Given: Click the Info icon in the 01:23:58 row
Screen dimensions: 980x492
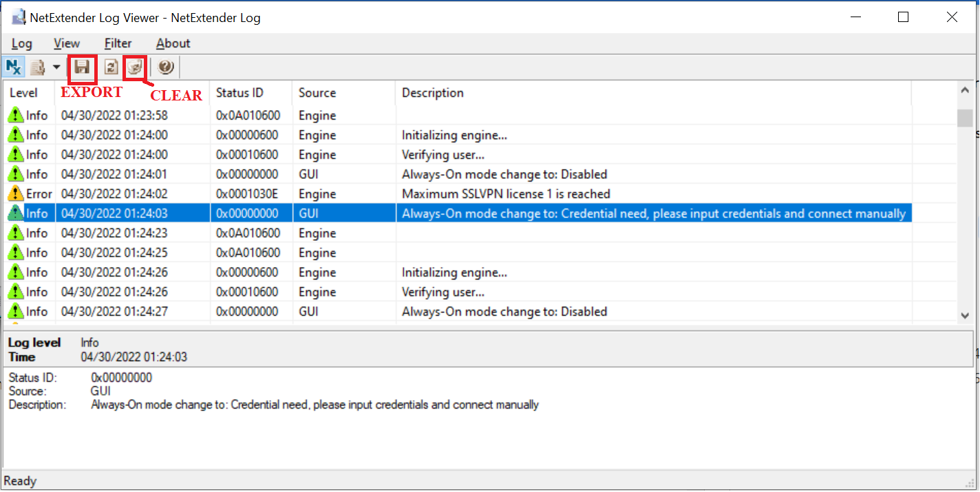Looking at the screenshot, I should click(16, 116).
